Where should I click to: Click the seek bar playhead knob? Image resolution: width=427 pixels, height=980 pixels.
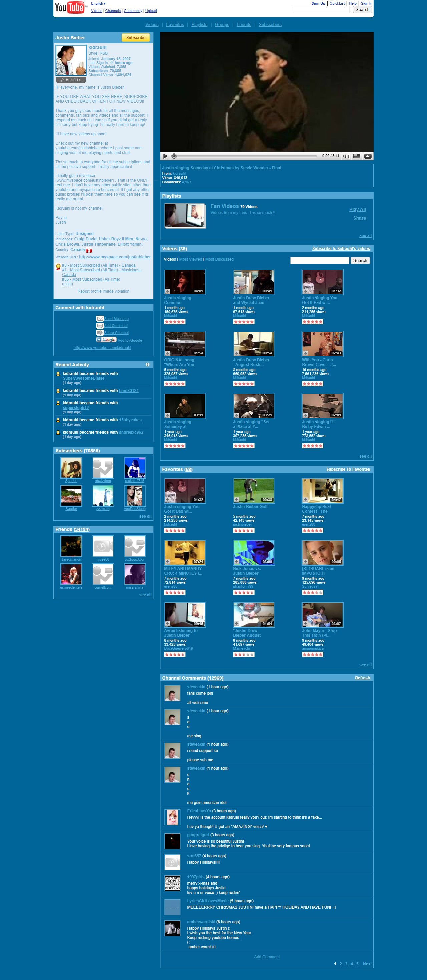click(174, 156)
